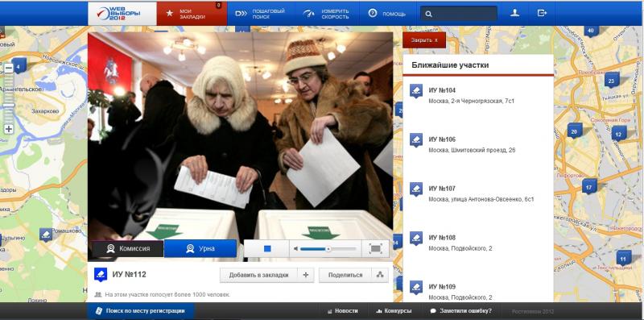Click the logout exit icon

(542, 13)
